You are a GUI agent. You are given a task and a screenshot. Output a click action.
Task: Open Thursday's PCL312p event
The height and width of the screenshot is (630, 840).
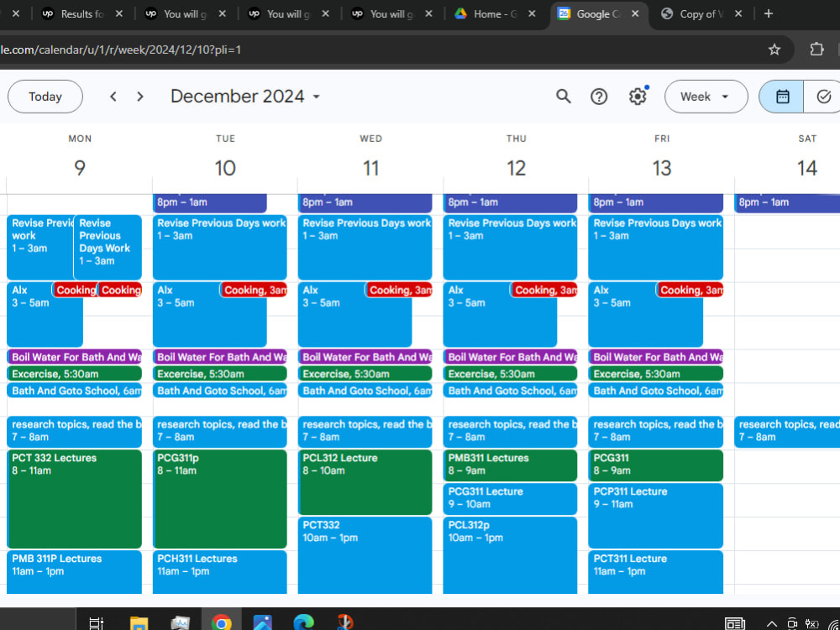pos(510,555)
